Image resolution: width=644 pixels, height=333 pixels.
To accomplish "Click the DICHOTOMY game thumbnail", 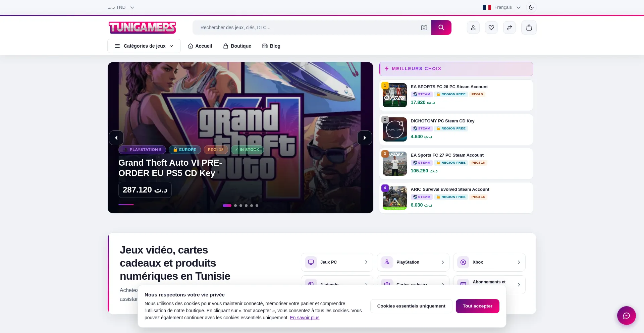I will coord(395,129).
